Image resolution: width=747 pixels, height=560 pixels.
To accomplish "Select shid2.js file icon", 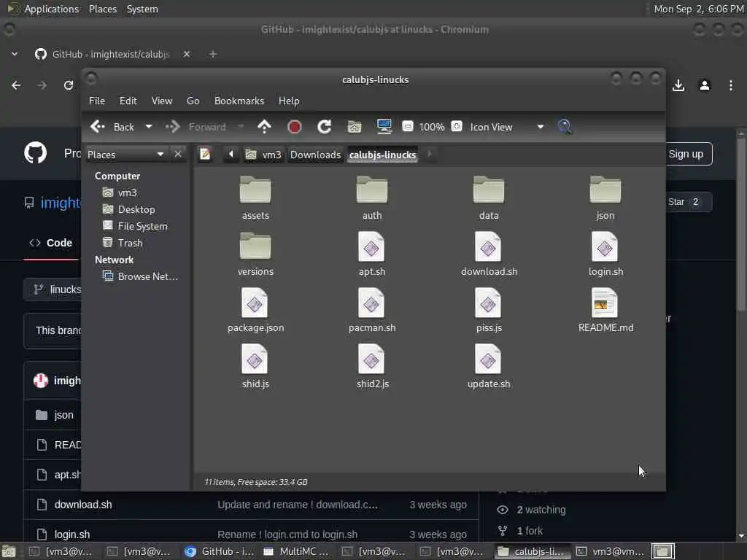I will click(x=371, y=359).
